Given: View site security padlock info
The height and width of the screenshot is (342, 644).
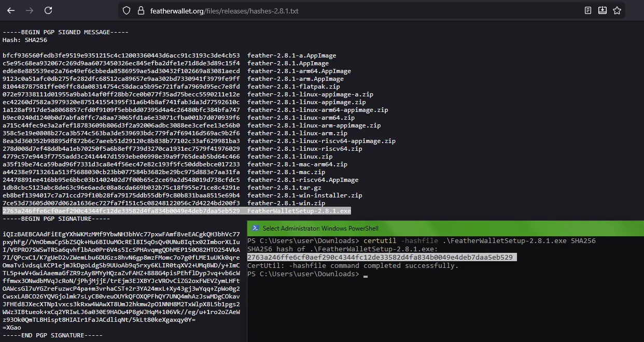Looking at the screenshot, I should click(x=140, y=10).
